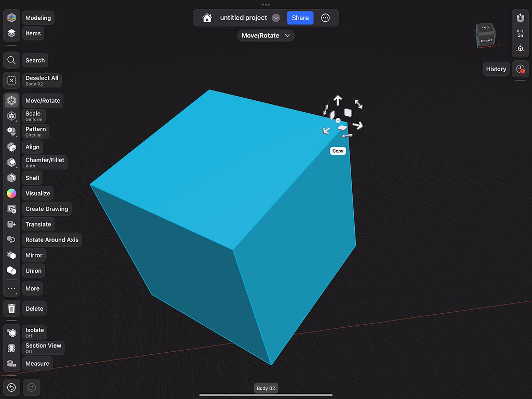The width and height of the screenshot is (532, 399).
Task: Select the Shell tool icon
Action: pos(11,178)
